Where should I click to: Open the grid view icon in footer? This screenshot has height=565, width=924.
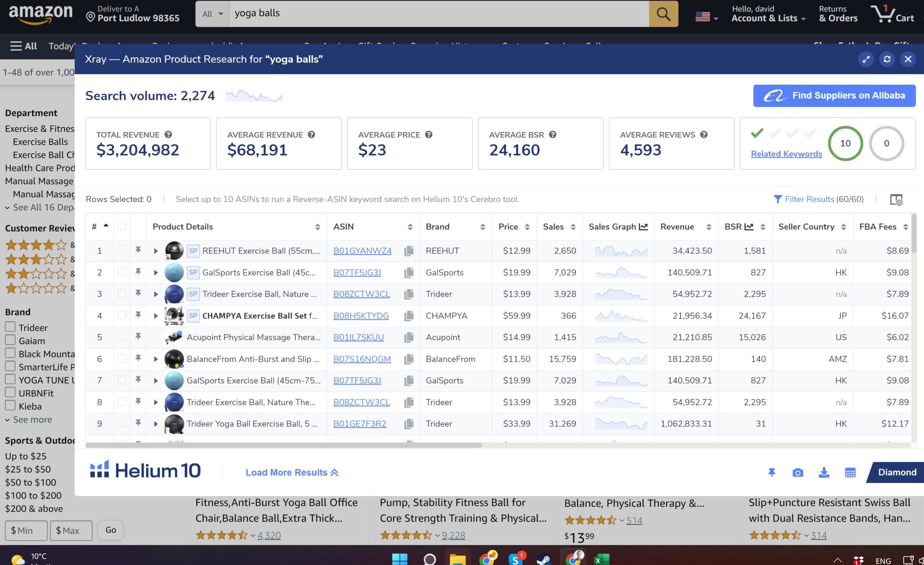coord(850,473)
